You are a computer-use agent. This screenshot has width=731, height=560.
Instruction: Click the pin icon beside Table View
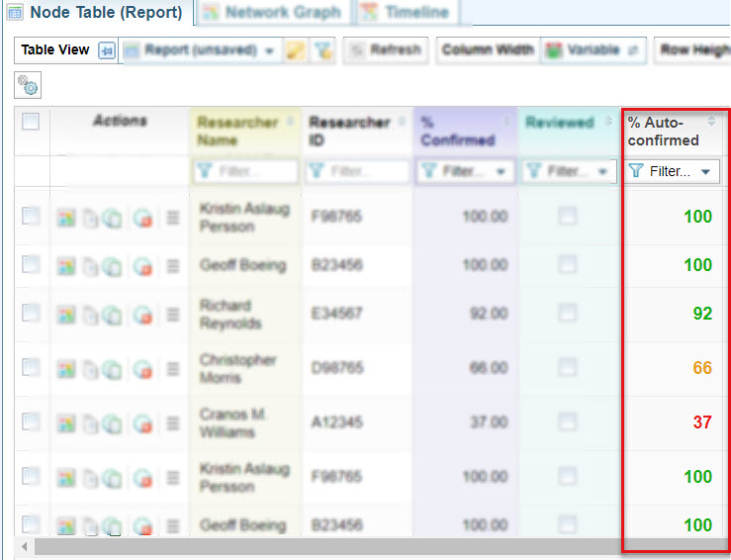(107, 50)
